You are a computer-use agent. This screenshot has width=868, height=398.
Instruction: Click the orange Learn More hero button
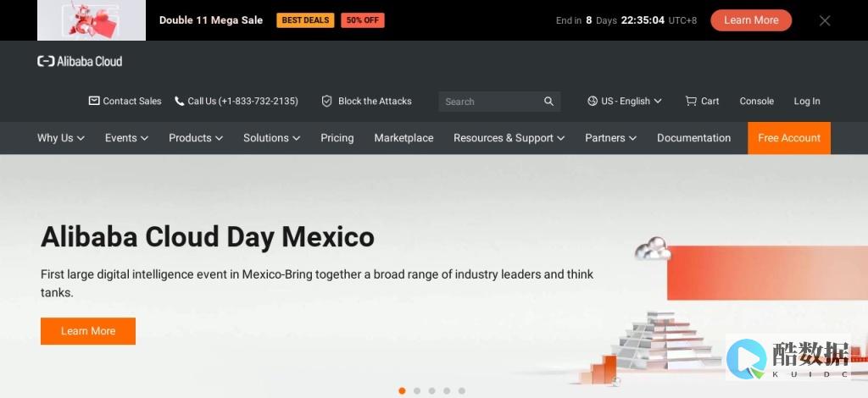[x=88, y=331]
